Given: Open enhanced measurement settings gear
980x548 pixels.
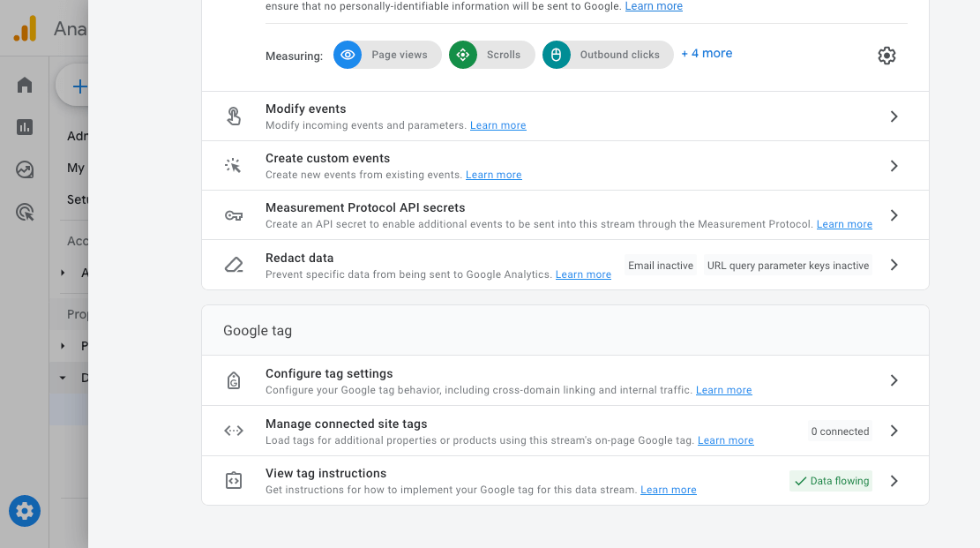Looking at the screenshot, I should point(886,55).
